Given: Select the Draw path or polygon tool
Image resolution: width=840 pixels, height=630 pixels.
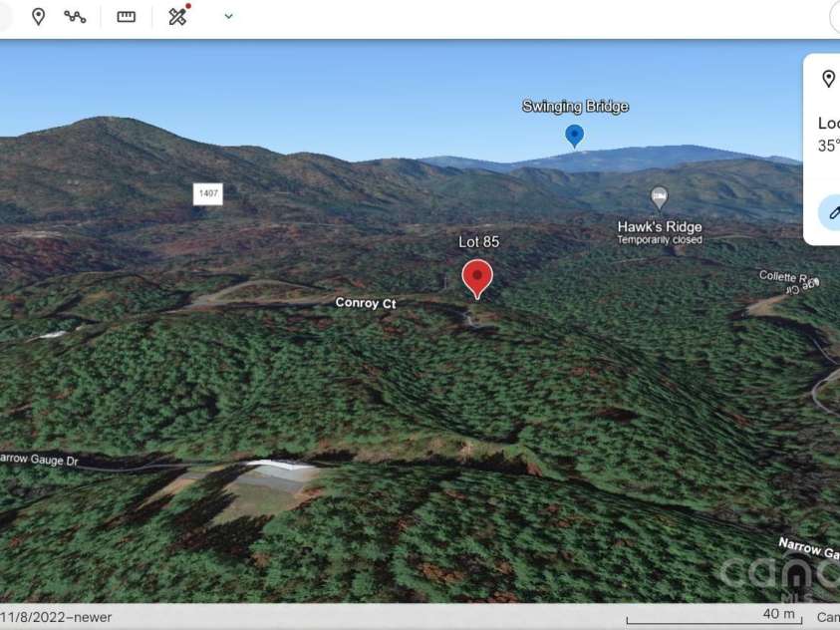Looking at the screenshot, I should 75,17.
